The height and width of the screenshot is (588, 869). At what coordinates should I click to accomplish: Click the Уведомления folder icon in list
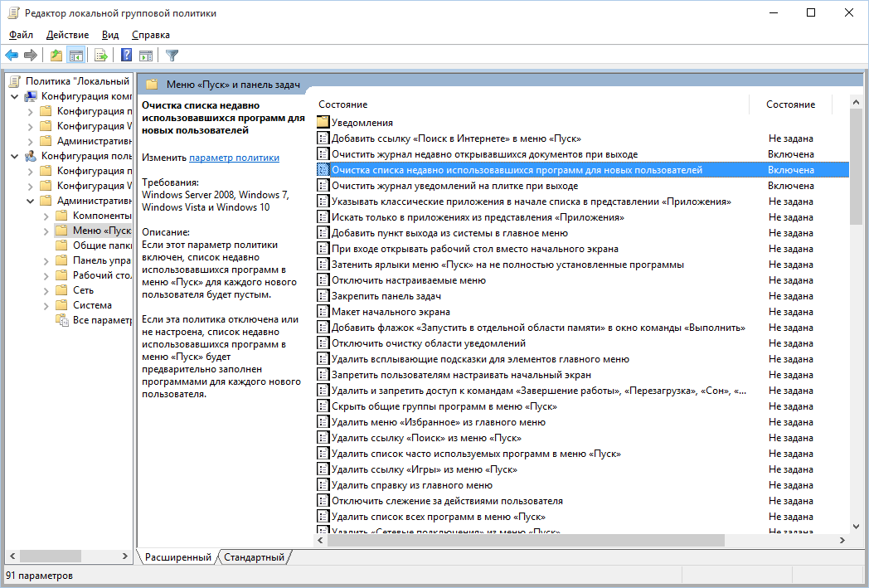tap(323, 123)
